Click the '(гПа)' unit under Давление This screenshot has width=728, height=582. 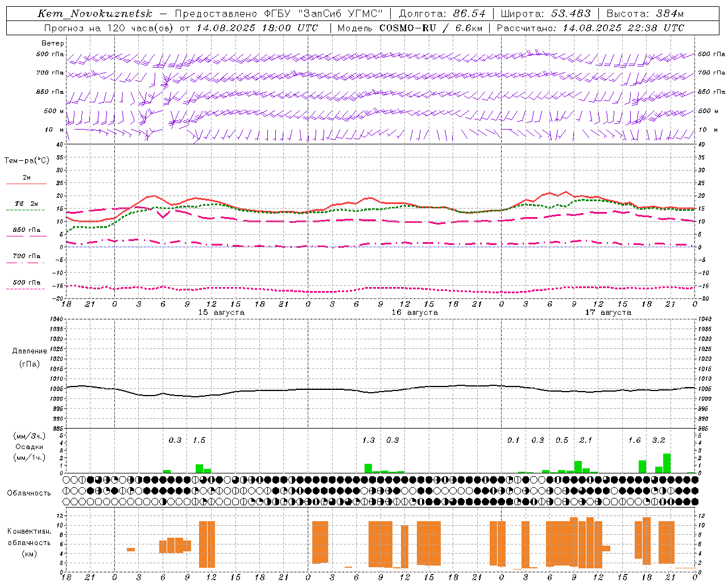click(x=30, y=364)
